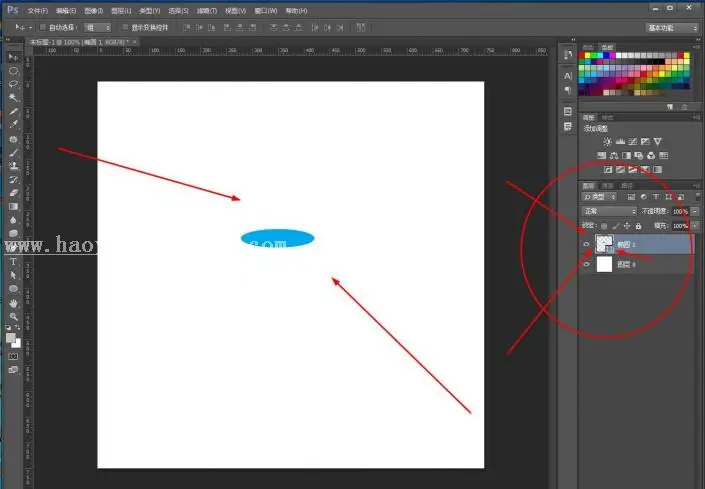The image size is (705, 489).
Task: Select the Ellipse shape tool
Action: point(13,289)
